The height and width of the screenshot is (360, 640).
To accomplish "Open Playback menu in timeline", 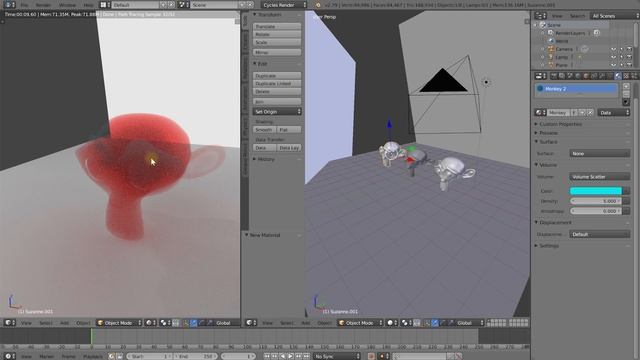I will pyautogui.click(x=93, y=356).
